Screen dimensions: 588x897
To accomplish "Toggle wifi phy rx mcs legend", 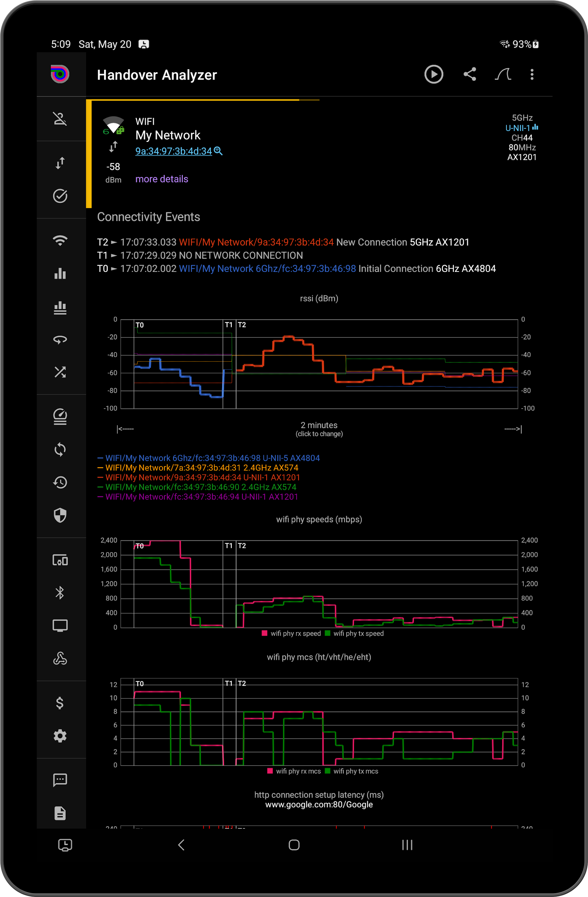I will point(294,772).
